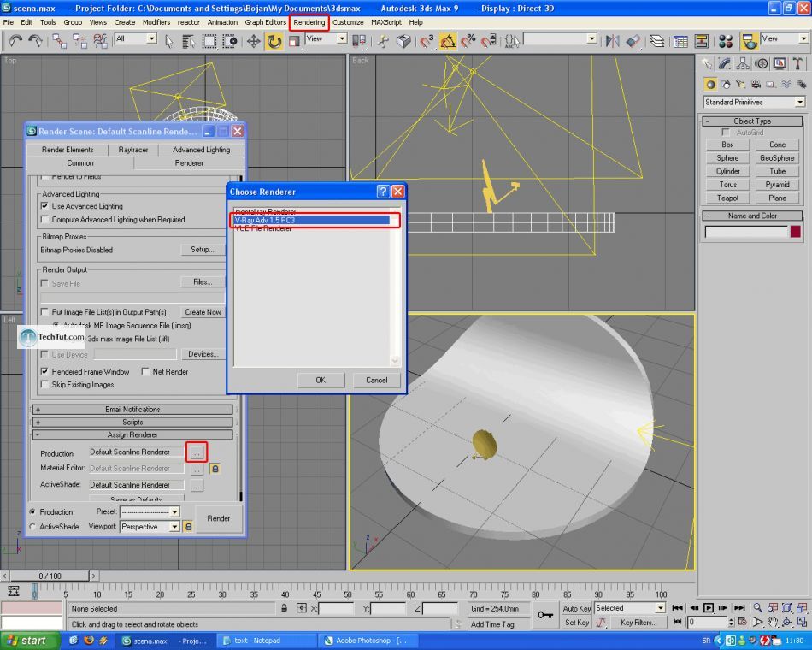The width and height of the screenshot is (812, 650).
Task: Check Skip Existing Images option
Action: tap(44, 385)
